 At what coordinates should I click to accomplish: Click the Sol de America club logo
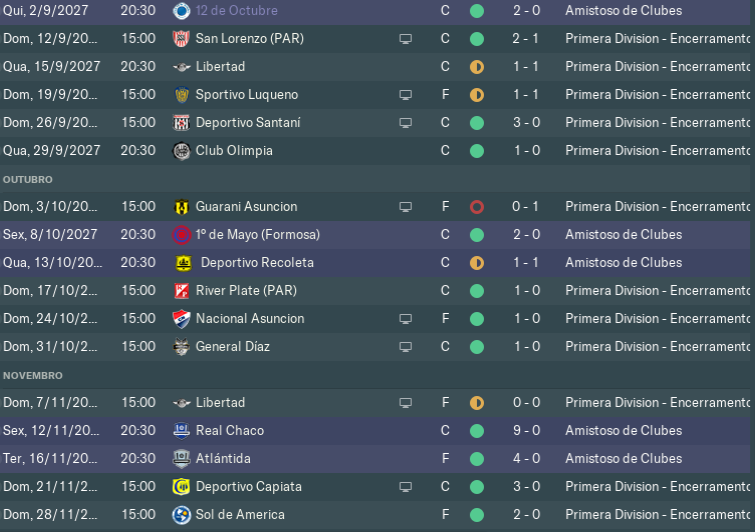(x=182, y=515)
